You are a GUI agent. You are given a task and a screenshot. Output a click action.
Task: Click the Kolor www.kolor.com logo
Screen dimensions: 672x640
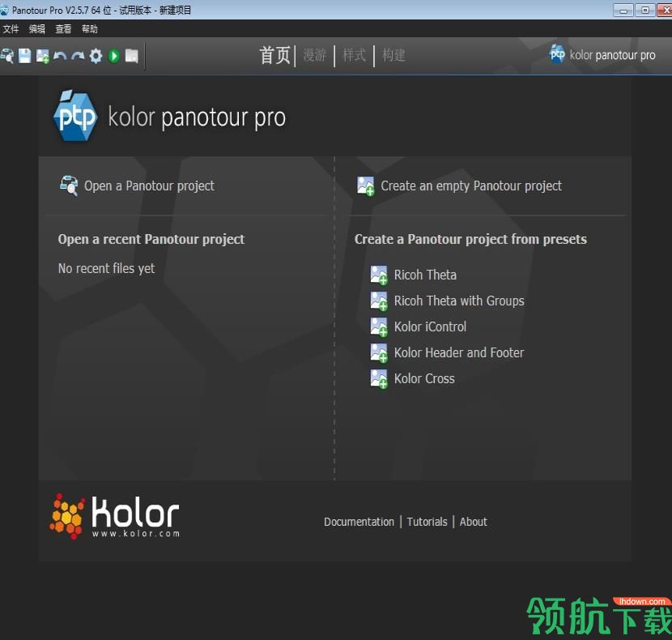(x=114, y=517)
